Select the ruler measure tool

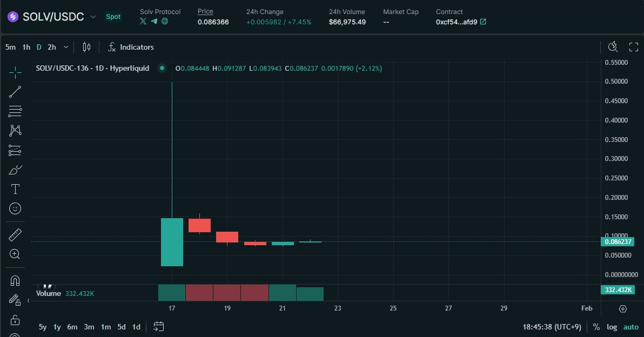click(x=15, y=235)
